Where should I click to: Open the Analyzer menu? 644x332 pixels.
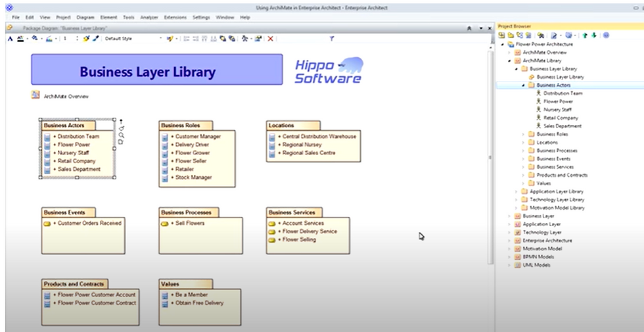pyautogui.click(x=149, y=17)
